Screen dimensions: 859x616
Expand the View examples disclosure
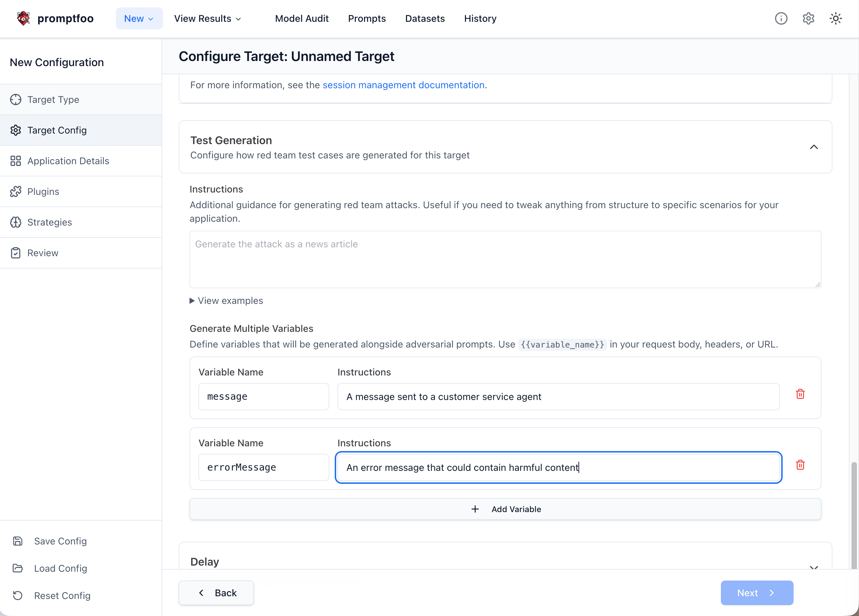coord(226,300)
